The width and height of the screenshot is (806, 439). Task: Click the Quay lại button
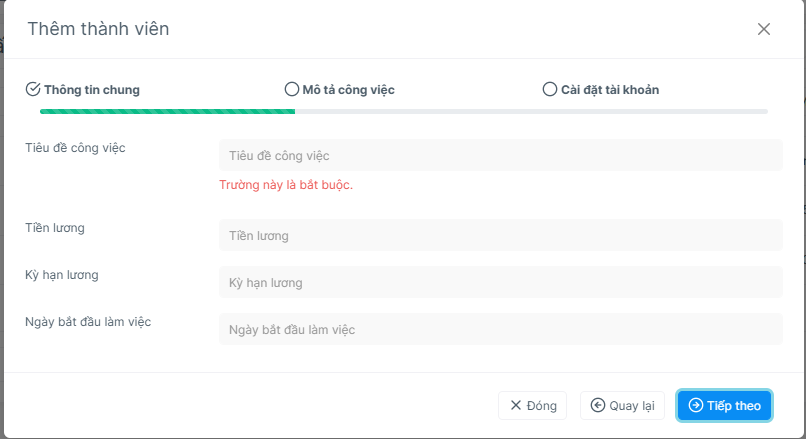(x=622, y=405)
